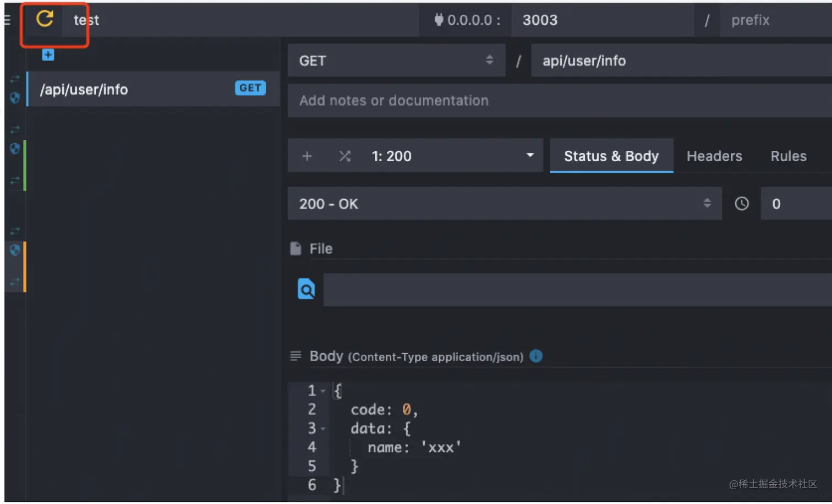832x504 pixels.
Task: Add a new route response
Action: tap(307, 156)
